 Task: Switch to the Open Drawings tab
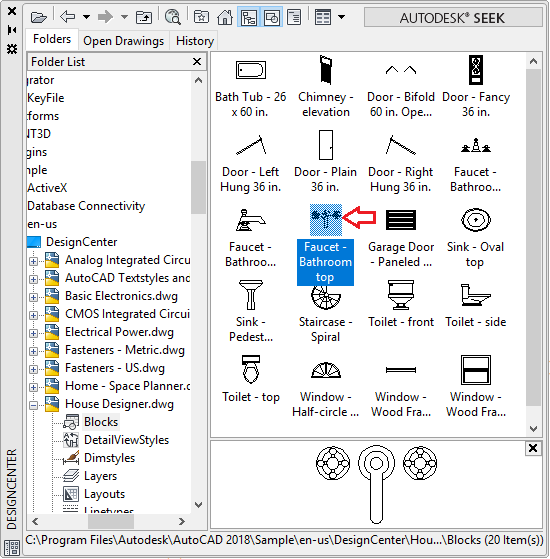[x=124, y=41]
